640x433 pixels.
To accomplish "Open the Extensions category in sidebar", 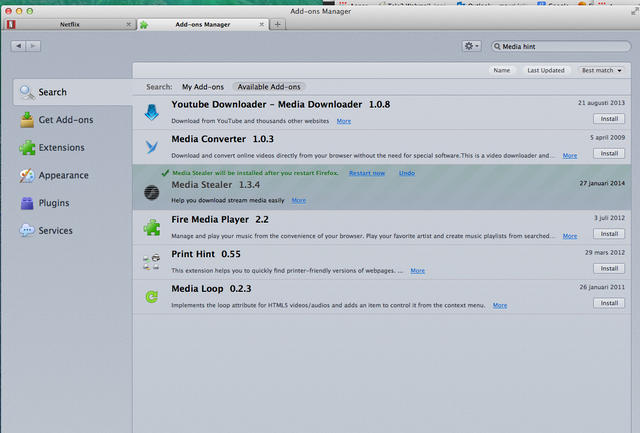I will coord(61,148).
